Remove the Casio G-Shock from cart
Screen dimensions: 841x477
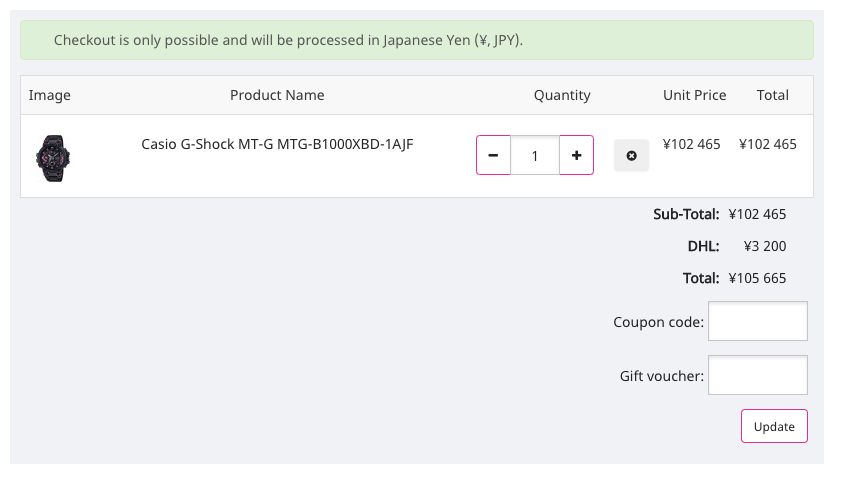coord(631,155)
